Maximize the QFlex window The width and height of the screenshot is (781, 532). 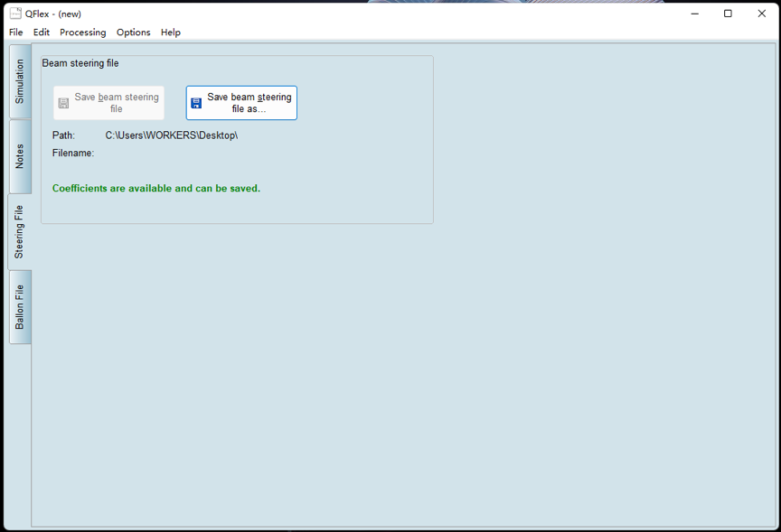tap(728, 14)
